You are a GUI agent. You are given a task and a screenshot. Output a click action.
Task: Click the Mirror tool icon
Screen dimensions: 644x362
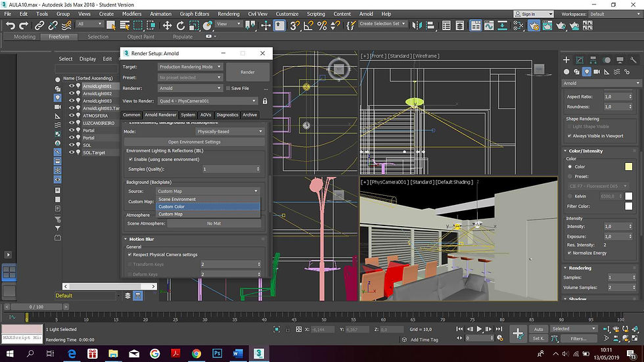(417, 26)
